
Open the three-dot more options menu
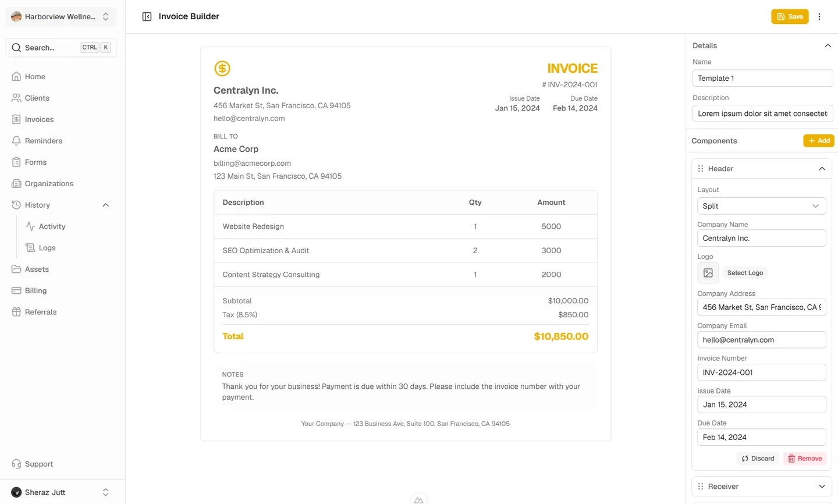pos(819,16)
